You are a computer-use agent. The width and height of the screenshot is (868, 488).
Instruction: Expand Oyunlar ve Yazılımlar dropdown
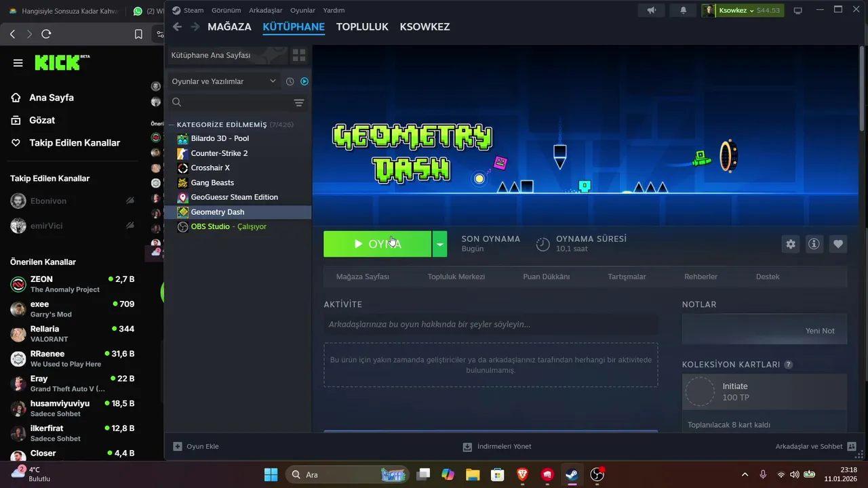click(224, 81)
